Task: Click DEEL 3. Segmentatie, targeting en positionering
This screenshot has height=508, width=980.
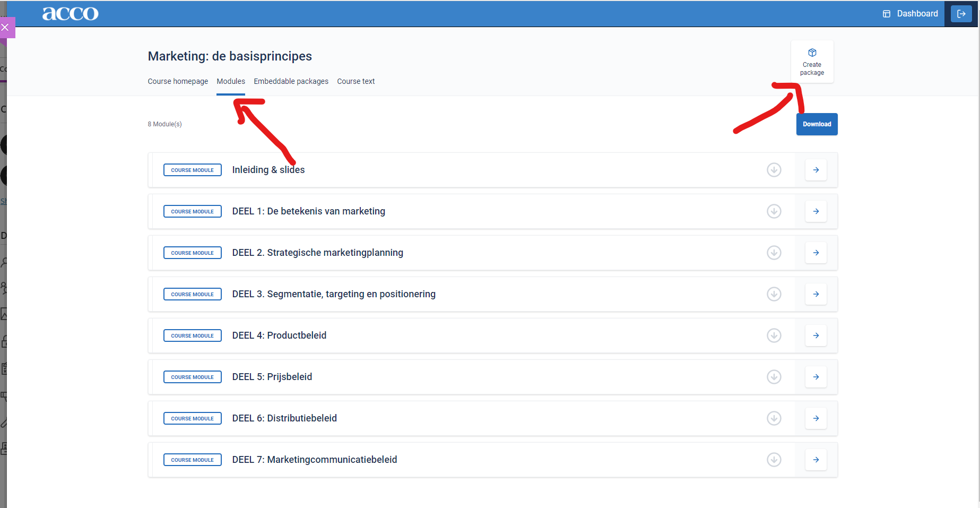Action: coord(334,294)
